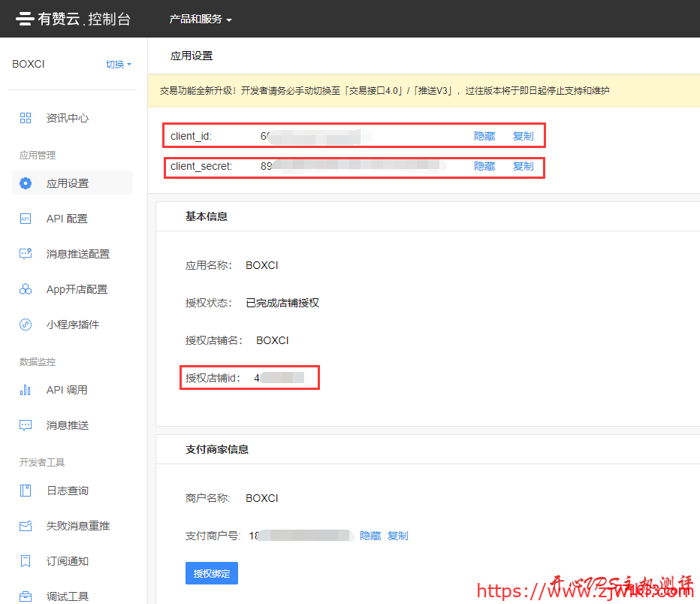Select the 应用设置 gear icon
This screenshot has height=604, width=700.
(x=26, y=183)
